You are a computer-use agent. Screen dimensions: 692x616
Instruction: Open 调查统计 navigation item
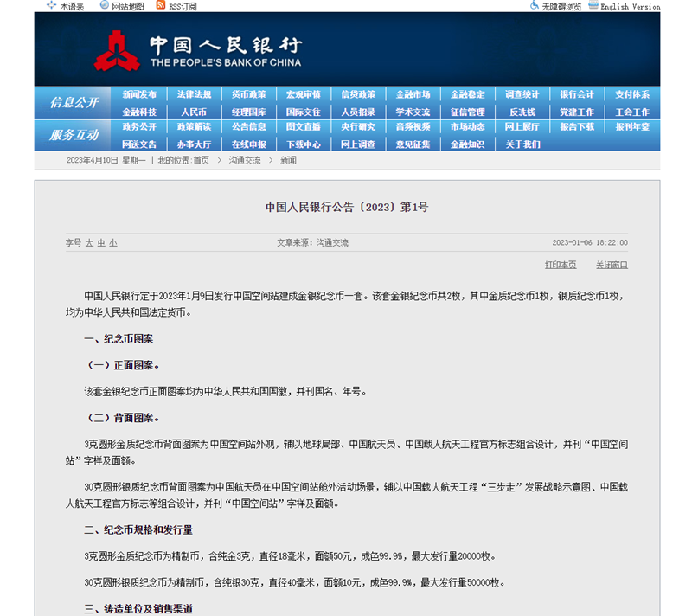pos(522,94)
